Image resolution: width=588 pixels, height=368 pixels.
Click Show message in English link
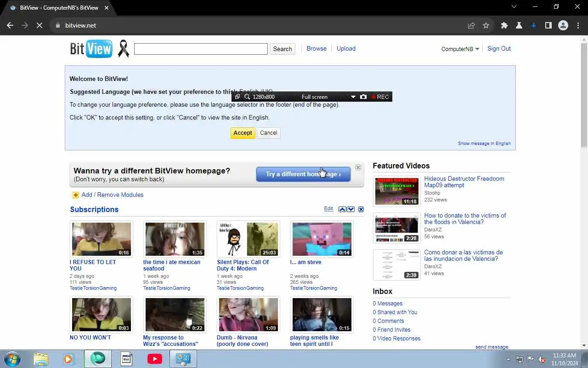[x=484, y=144]
